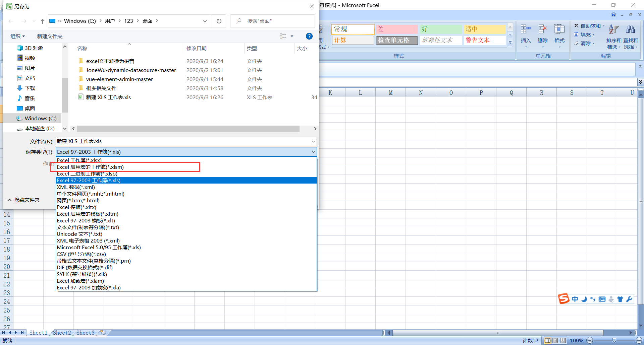The width and height of the screenshot is (644, 345).
Task: Select Excel 工作簿(*.xlsx) file type
Action: (186, 160)
